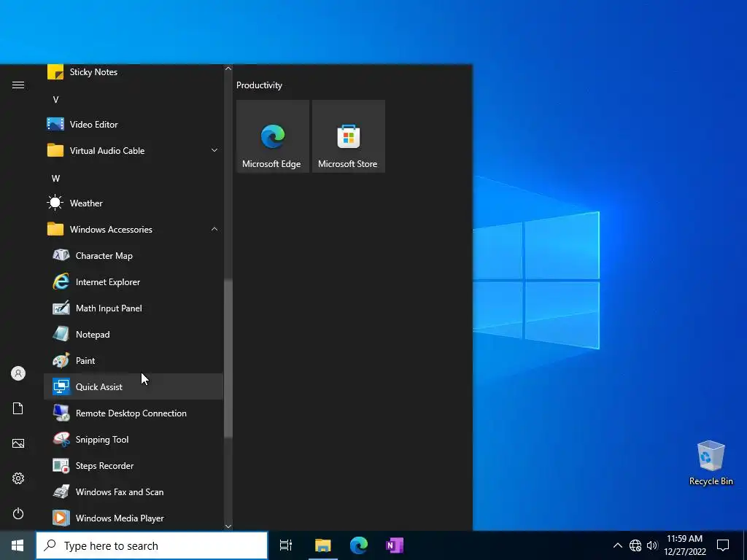The height and width of the screenshot is (560, 747).
Task: Open the clock and date display
Action: [x=684, y=545]
